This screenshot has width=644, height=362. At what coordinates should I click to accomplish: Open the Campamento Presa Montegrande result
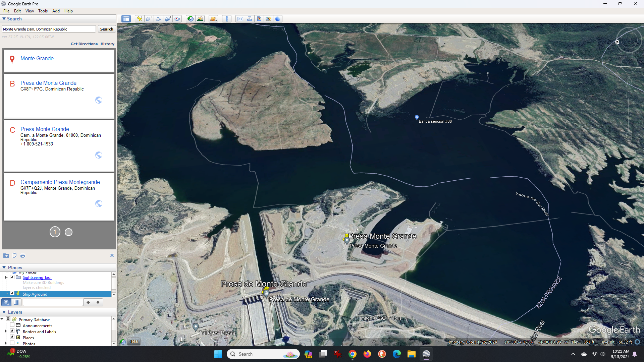[x=60, y=182]
